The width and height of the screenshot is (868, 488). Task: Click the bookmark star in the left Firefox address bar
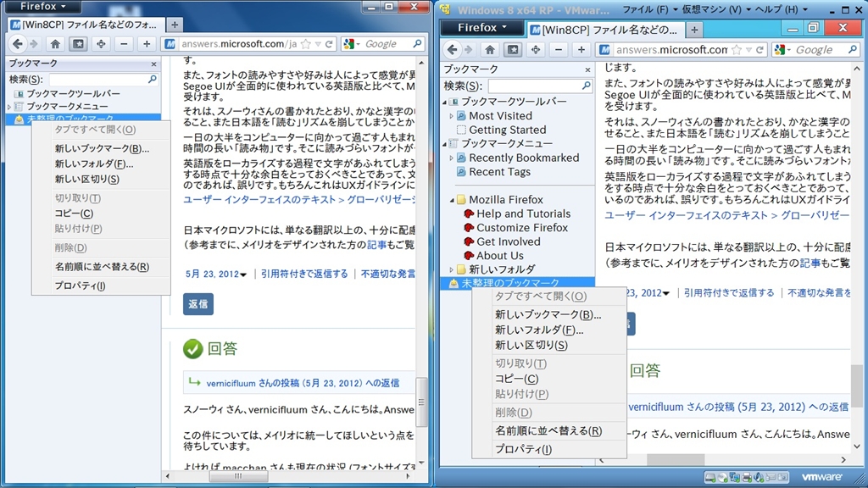tap(307, 44)
